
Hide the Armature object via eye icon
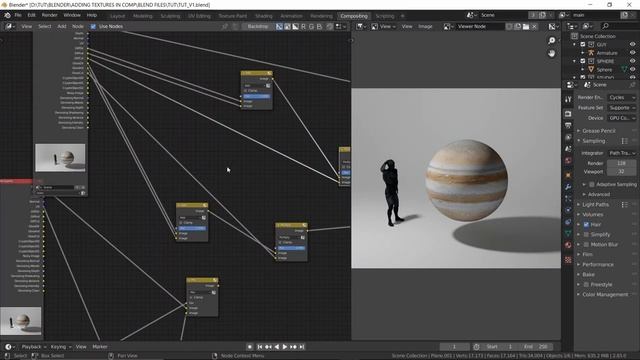point(632,53)
